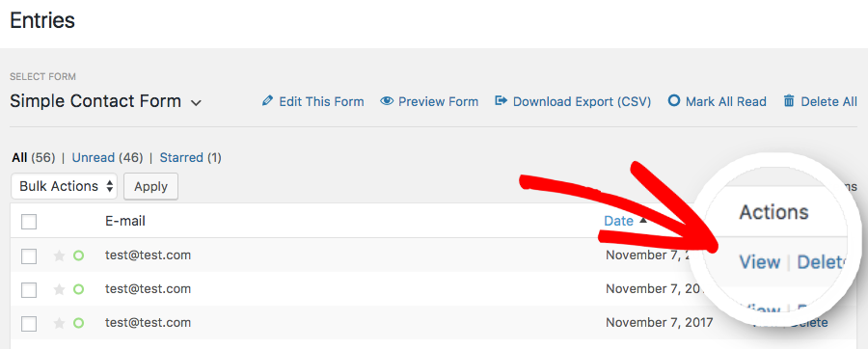The image size is (868, 349).
Task: Choose Delete All entries
Action: pyautogui.click(x=828, y=102)
